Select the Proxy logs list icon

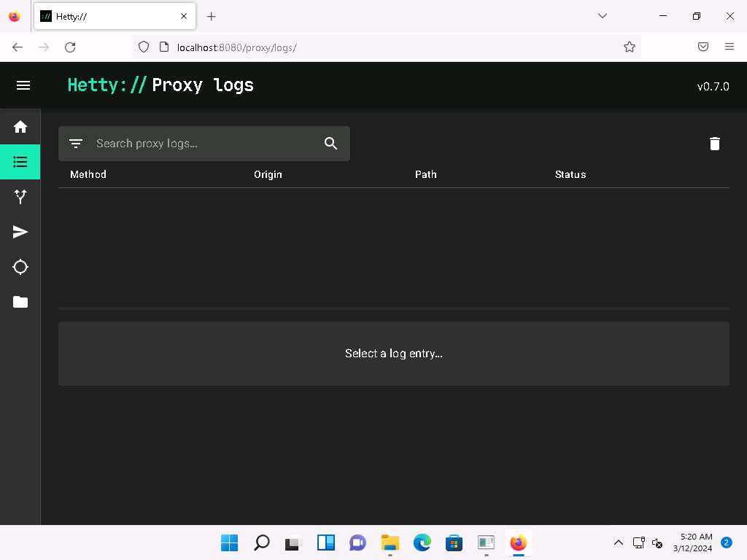[20, 162]
